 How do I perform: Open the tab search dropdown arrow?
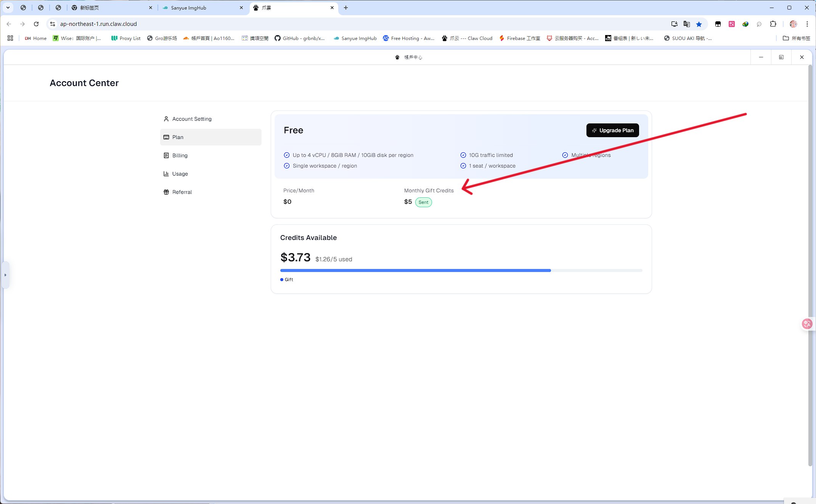tap(8, 8)
